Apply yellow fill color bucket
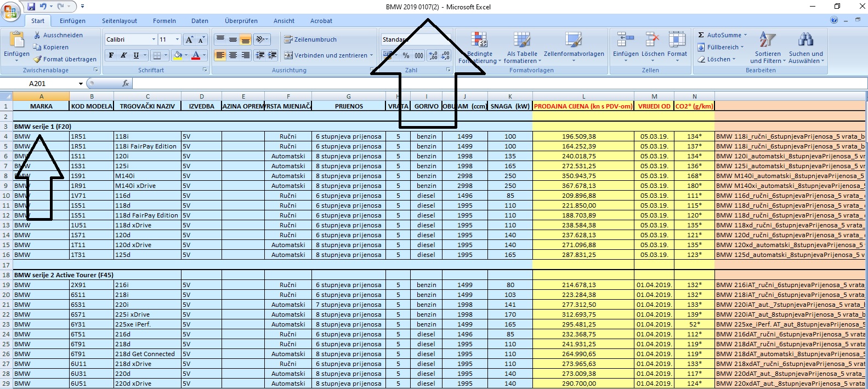Viewport: 868px width, 389px height. [x=177, y=55]
